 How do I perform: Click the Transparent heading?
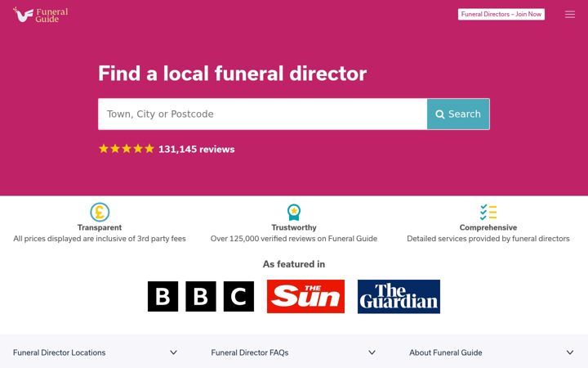(x=100, y=227)
